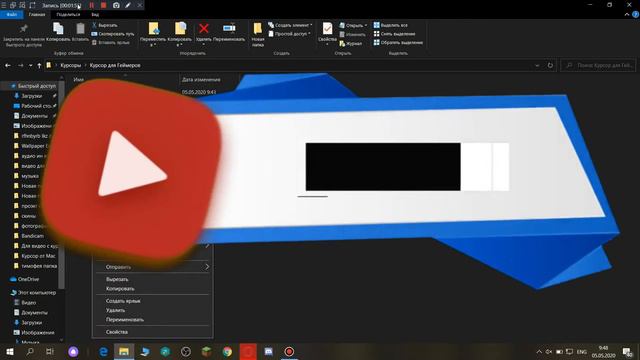Click 'Снять выделение' in the ribbon
The image size is (640, 360).
point(394,34)
